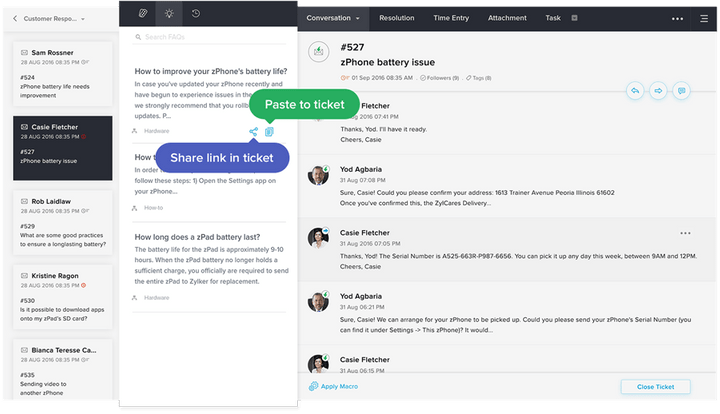Open article How to improve your zPhone's battery life?

(211, 71)
